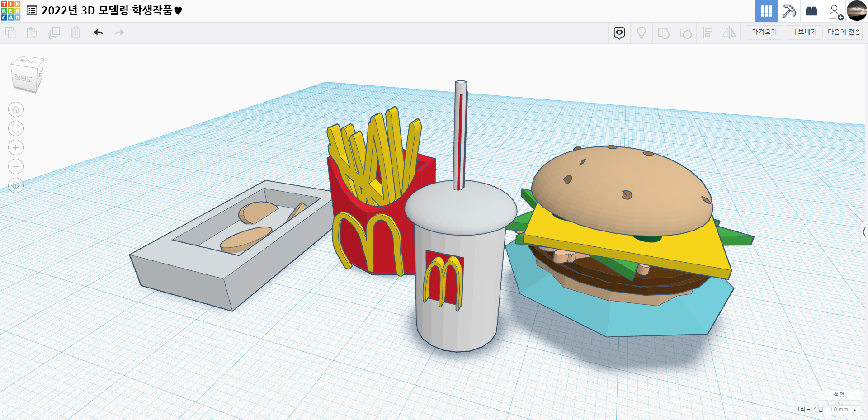
Task: Expand the collapsed shapes panel arrow
Action: click(x=864, y=232)
